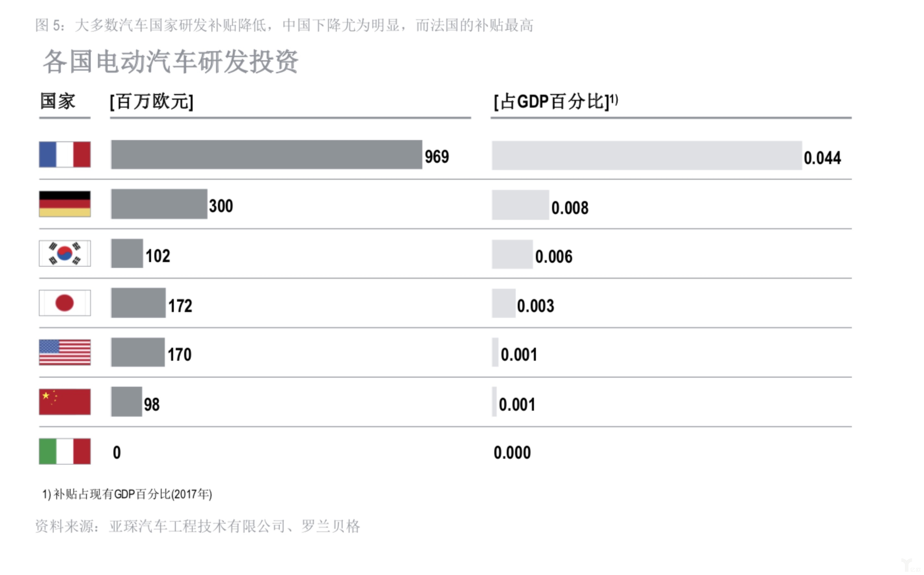Click the 各国电动汽车研发投资 chart title

pyautogui.click(x=171, y=62)
